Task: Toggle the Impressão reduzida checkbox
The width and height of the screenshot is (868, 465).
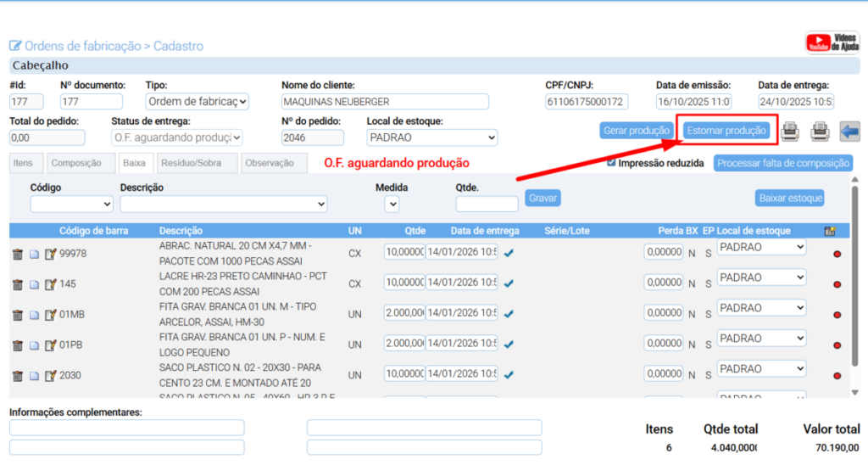Action: click(611, 162)
